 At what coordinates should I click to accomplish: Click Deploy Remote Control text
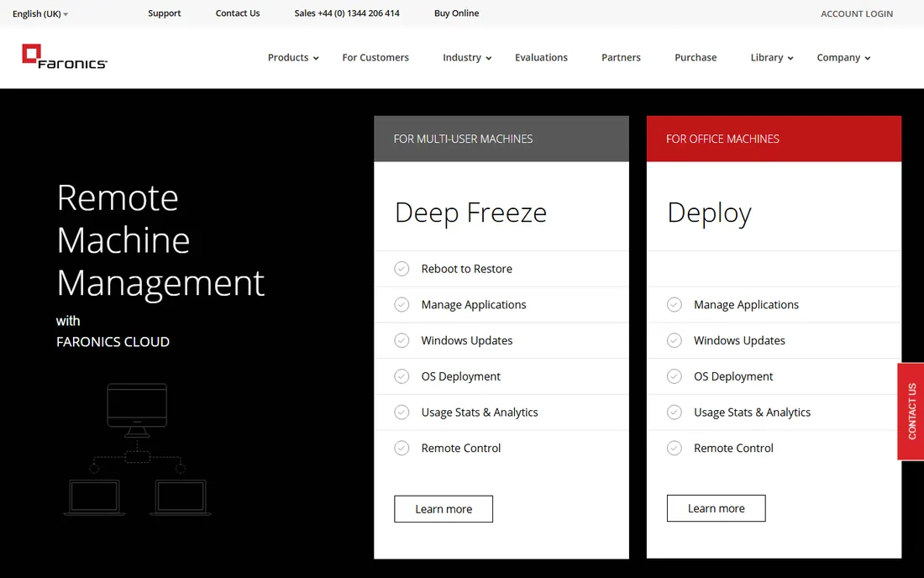click(733, 449)
